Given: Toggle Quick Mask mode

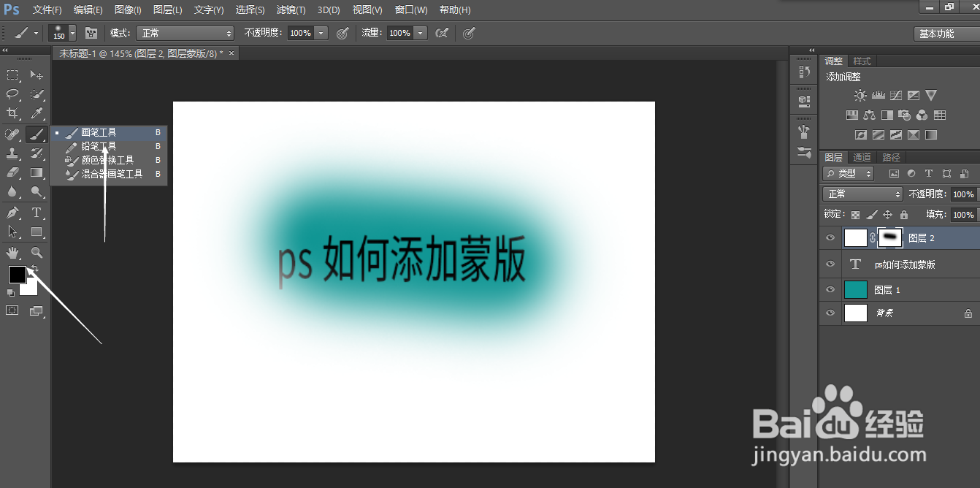Looking at the screenshot, I should pyautogui.click(x=12, y=310).
